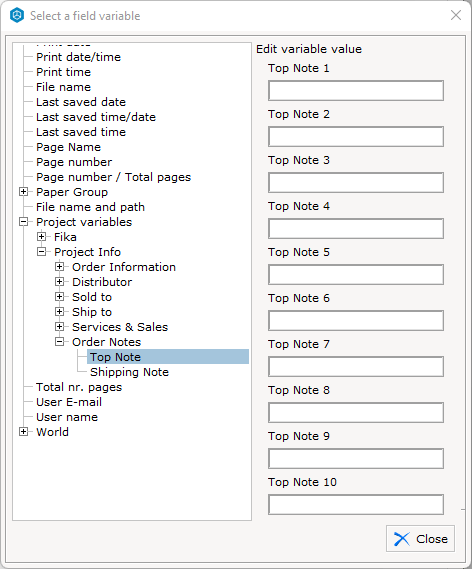This screenshot has height=569, width=472.
Task: Select the User E-mail variable
Action: point(69,402)
